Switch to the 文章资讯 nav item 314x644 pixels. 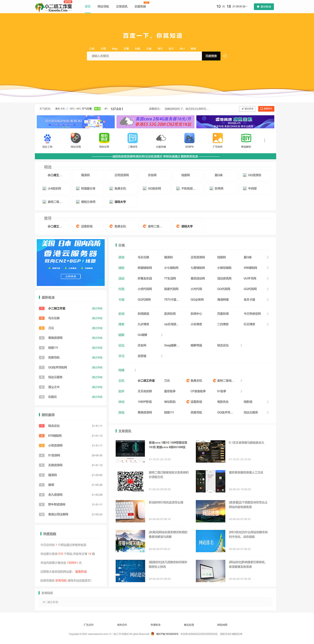(x=122, y=6)
